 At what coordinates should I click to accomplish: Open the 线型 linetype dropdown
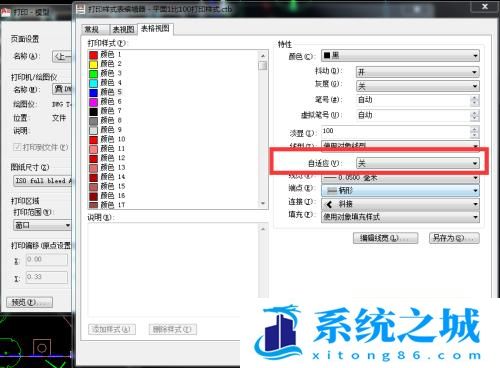pyautogui.click(x=400, y=145)
